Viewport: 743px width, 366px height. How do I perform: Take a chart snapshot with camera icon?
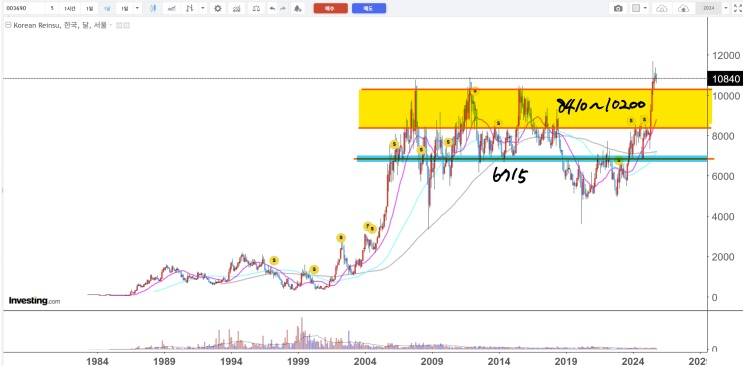[x=618, y=8]
